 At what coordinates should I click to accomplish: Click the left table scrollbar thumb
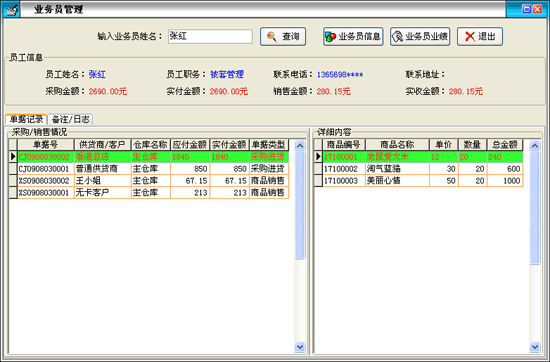300,206
